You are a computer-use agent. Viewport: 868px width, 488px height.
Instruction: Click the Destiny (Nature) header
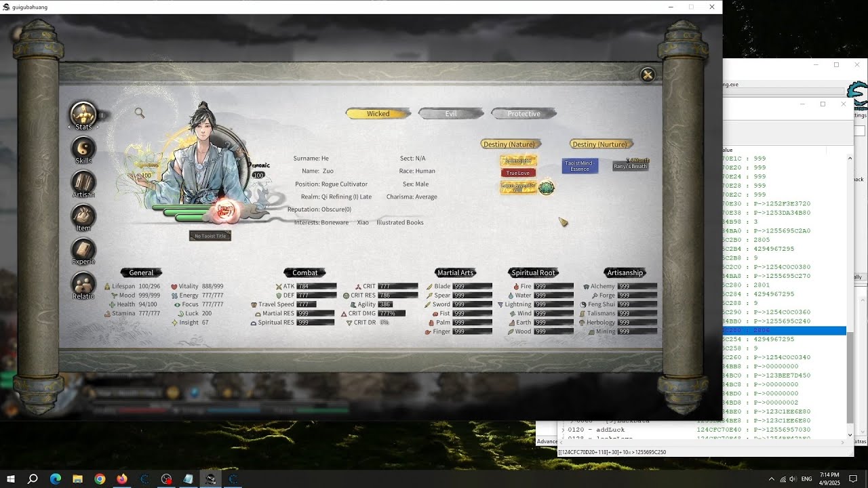click(512, 144)
